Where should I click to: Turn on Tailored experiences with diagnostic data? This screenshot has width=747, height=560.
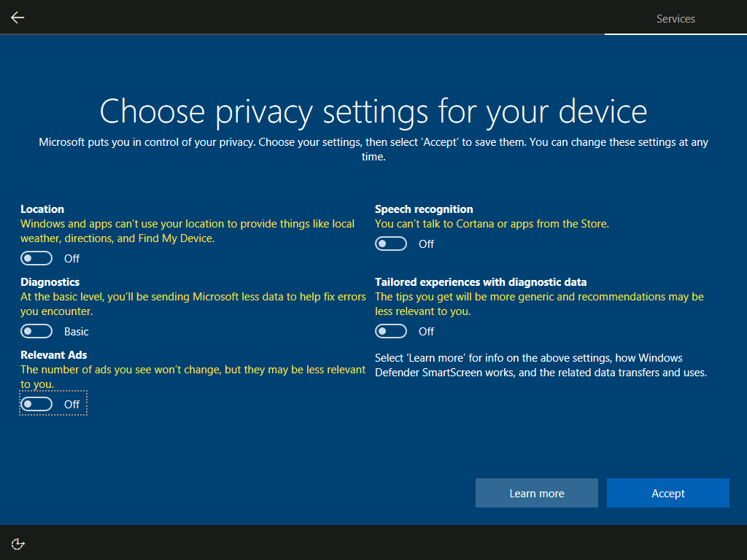391,330
